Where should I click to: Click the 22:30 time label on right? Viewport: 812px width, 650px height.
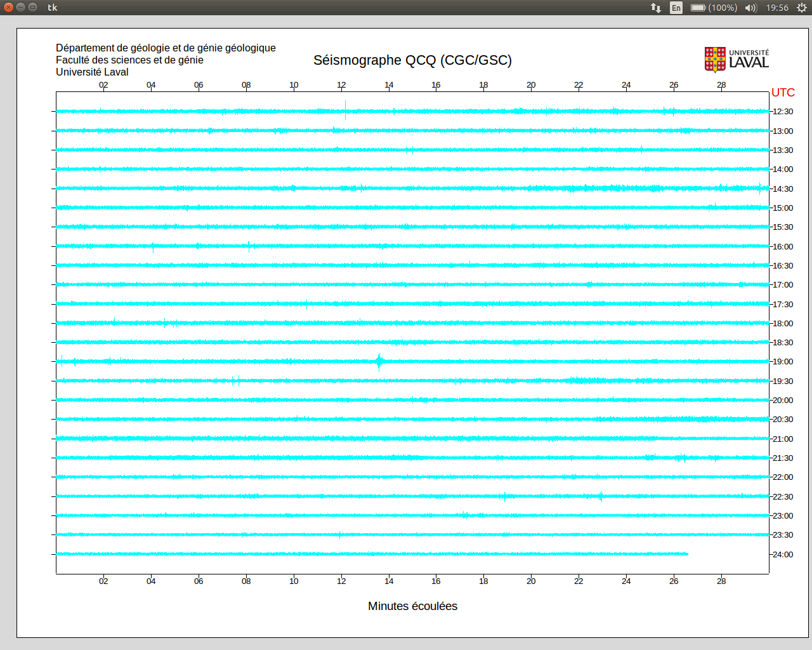(782, 497)
